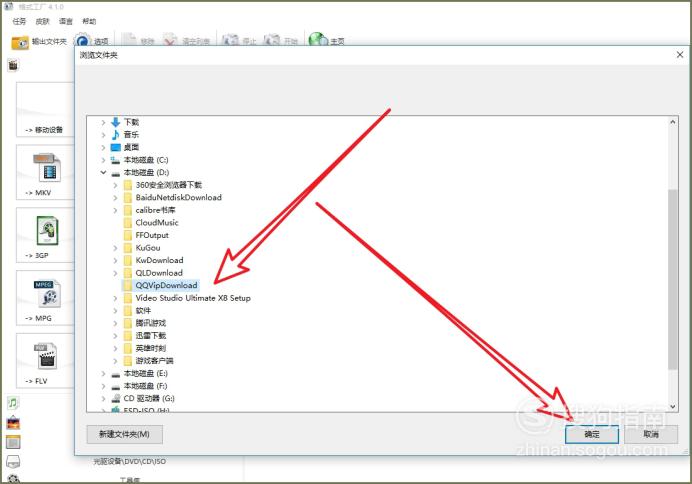Open the video category icon in sidebar
The width and height of the screenshot is (692, 484).
(x=13, y=65)
